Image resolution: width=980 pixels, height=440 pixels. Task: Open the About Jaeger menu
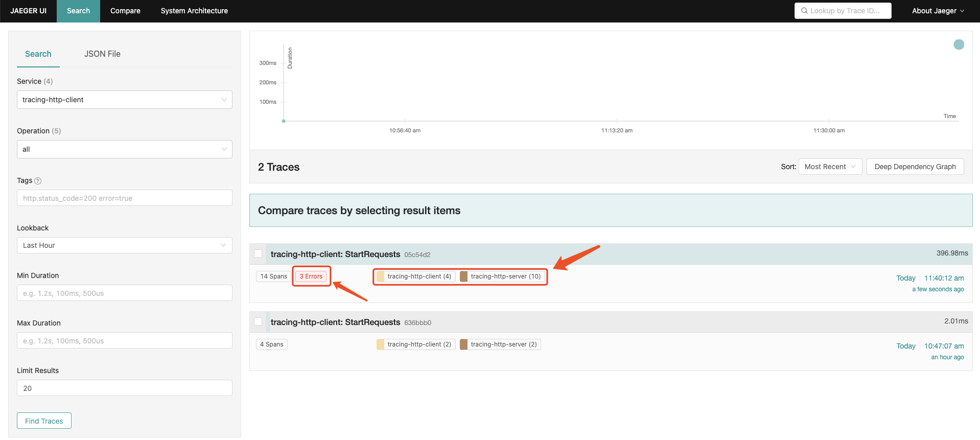938,11
